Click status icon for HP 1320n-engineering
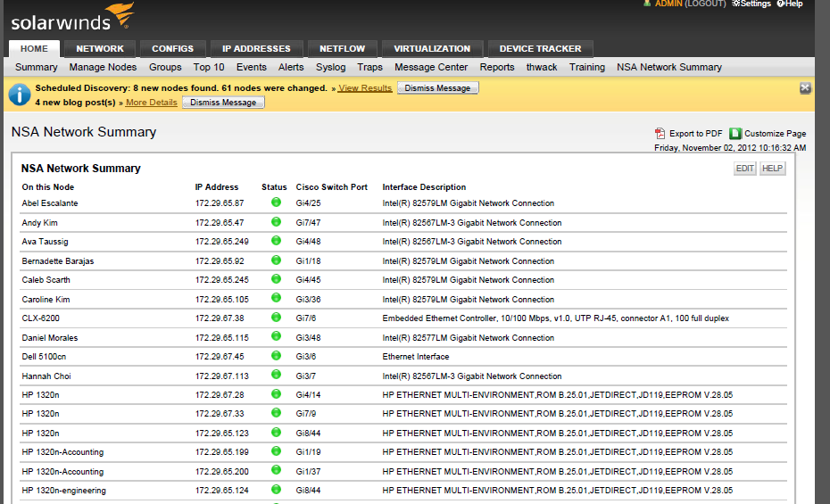830x504 pixels. tap(276, 490)
